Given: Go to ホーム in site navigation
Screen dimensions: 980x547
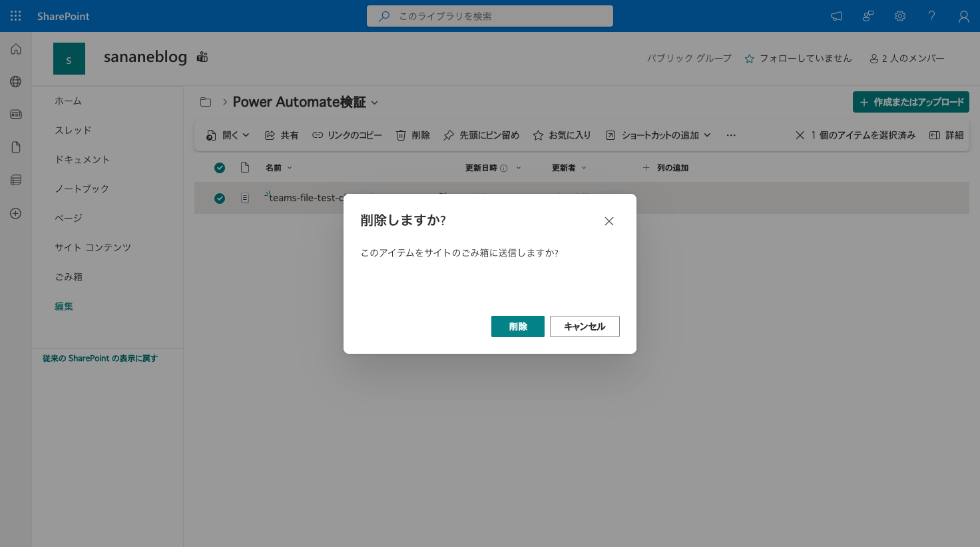Looking at the screenshot, I should point(68,101).
